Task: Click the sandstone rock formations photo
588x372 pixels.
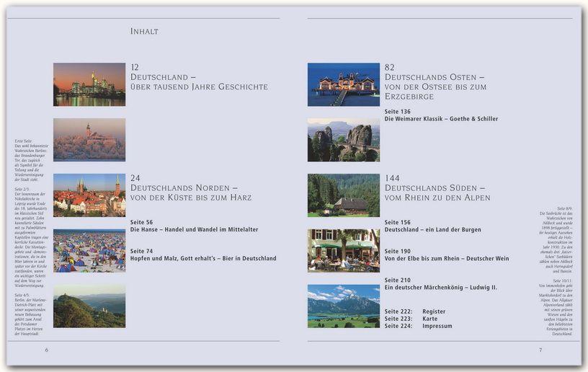Action: 343,139
